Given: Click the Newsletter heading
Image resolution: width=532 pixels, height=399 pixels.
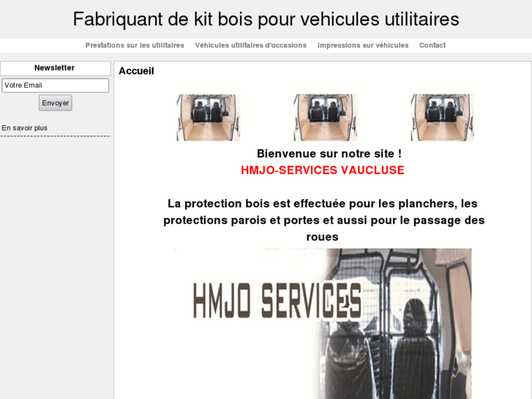Looking at the screenshot, I should tap(54, 68).
